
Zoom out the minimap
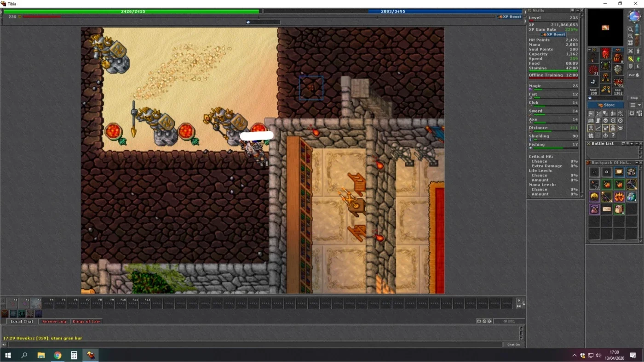point(630,29)
